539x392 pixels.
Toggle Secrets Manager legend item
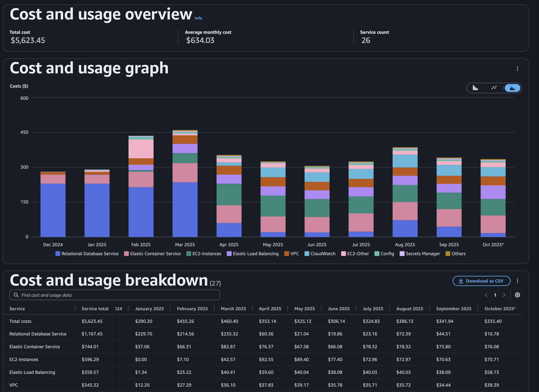click(x=423, y=254)
